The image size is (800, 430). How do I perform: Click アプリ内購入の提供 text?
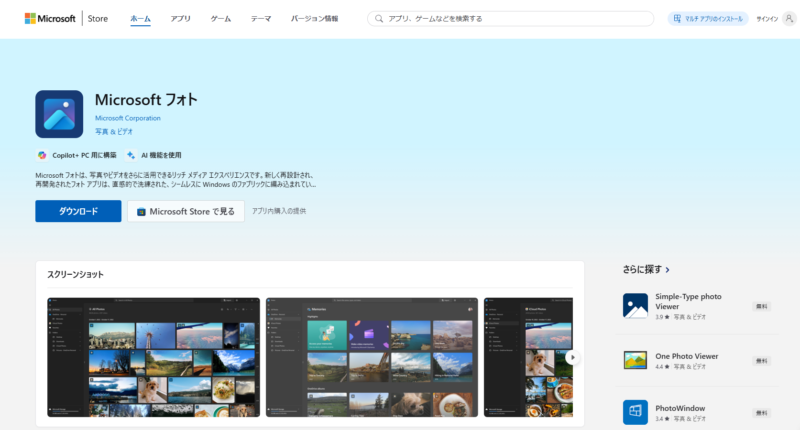(279, 211)
